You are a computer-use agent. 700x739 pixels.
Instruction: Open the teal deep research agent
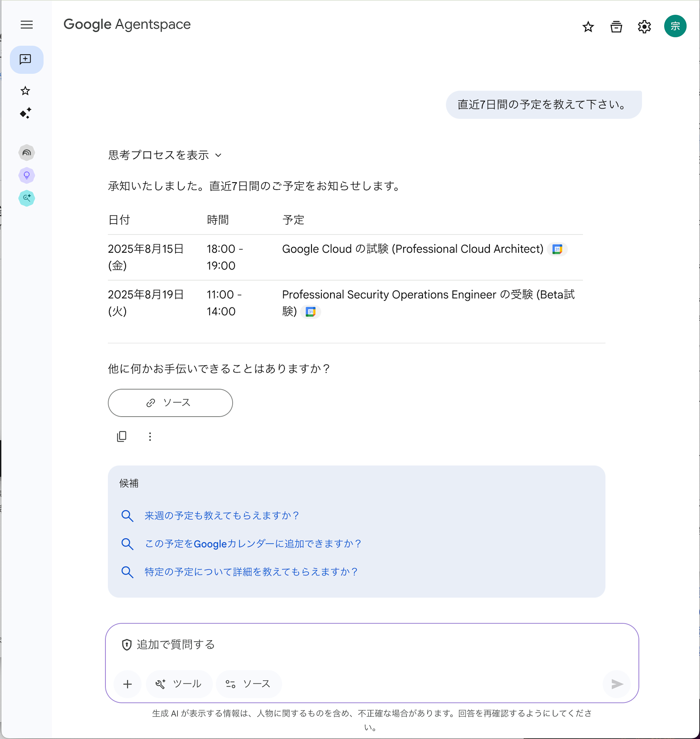point(27,198)
